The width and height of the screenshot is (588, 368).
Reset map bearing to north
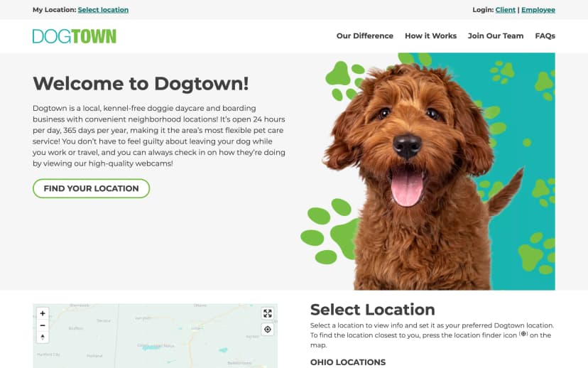[x=43, y=337]
